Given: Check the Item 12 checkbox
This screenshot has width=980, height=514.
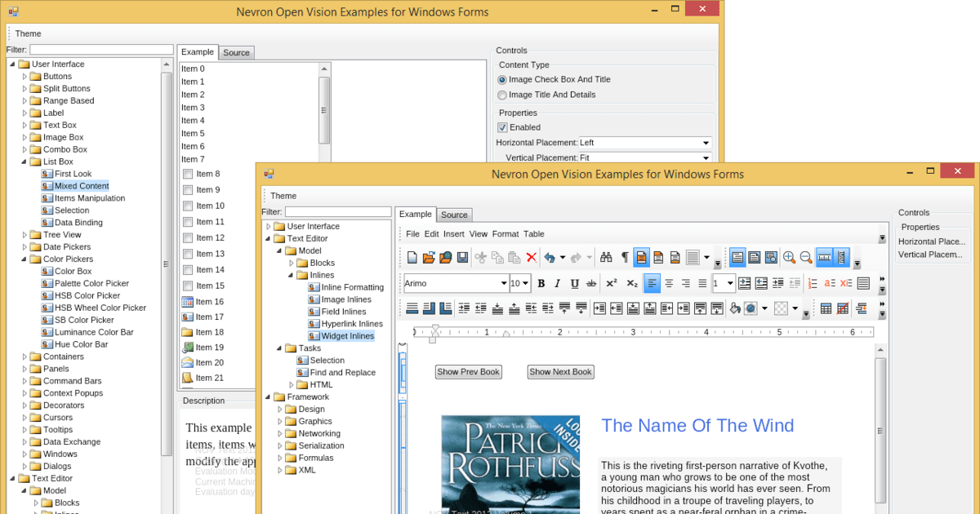Looking at the screenshot, I should [188, 237].
